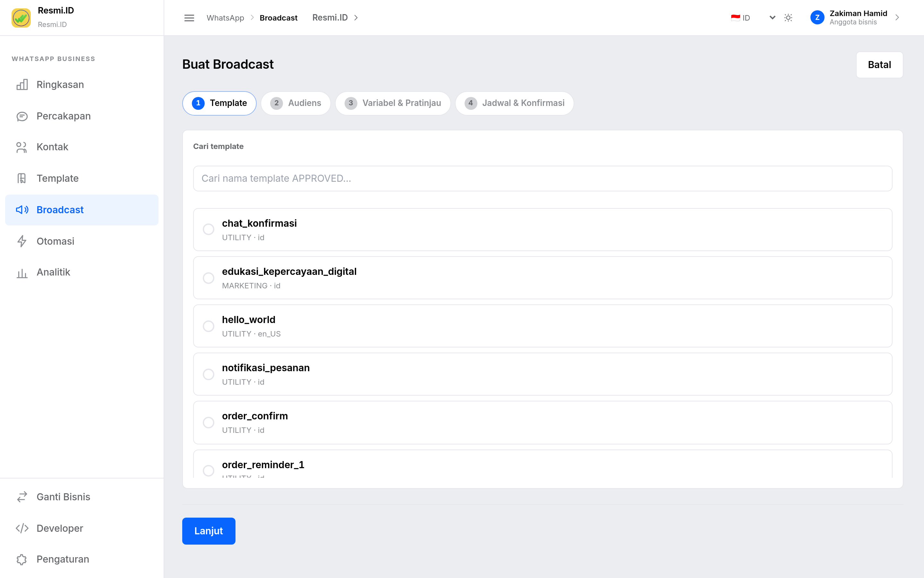Open the Developer section
The height and width of the screenshot is (578, 924).
click(x=82, y=528)
